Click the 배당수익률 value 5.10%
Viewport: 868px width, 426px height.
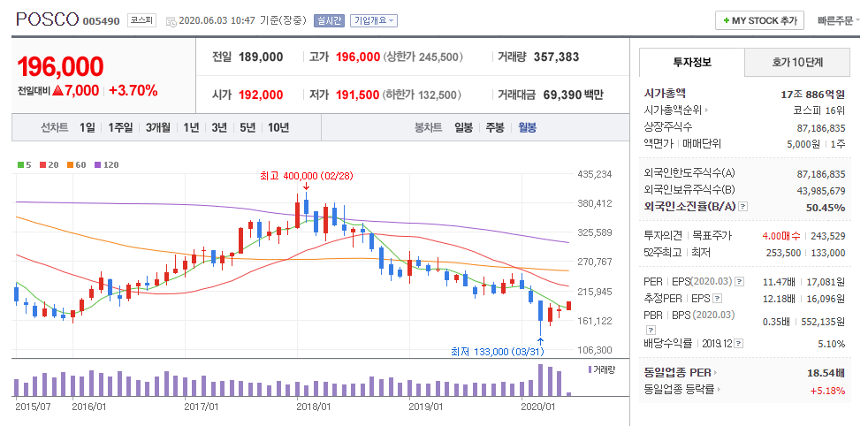pos(832,344)
